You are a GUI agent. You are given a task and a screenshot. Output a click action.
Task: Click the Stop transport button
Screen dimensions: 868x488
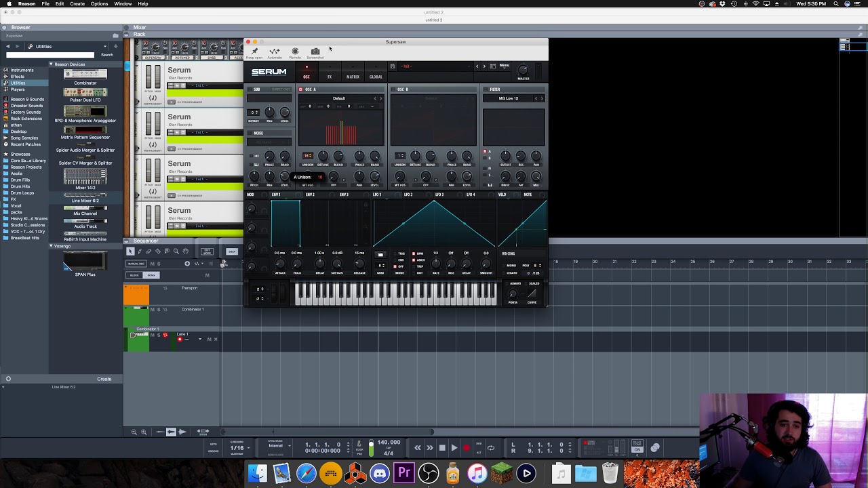point(442,448)
